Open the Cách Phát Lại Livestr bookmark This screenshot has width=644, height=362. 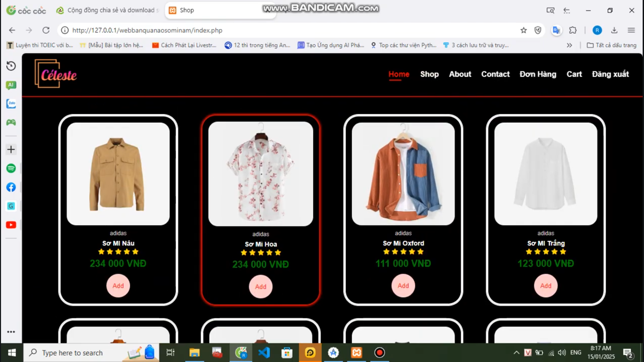[184, 45]
